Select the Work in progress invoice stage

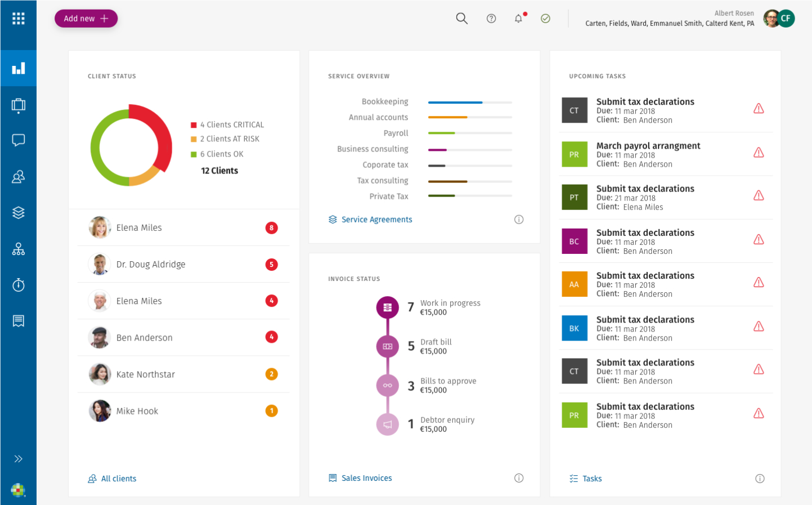388,307
